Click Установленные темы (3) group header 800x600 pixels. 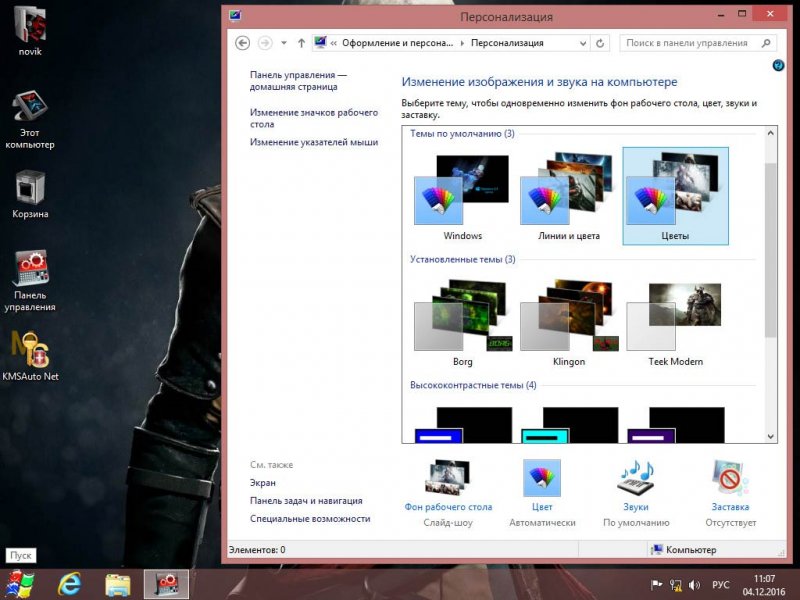(463, 259)
